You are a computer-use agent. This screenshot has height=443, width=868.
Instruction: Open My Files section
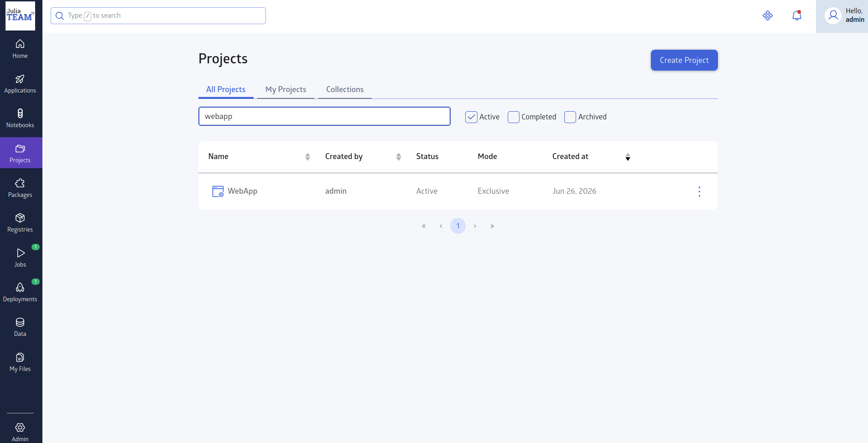(x=20, y=362)
